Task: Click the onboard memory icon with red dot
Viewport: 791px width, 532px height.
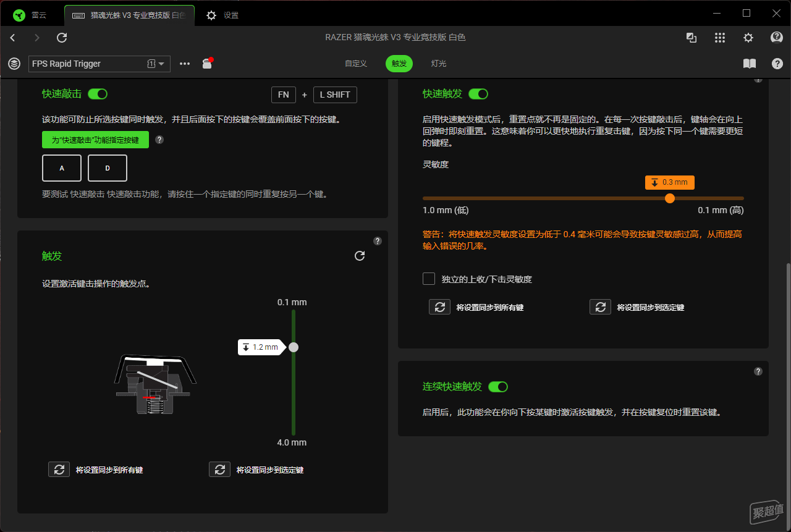Action: (208, 63)
